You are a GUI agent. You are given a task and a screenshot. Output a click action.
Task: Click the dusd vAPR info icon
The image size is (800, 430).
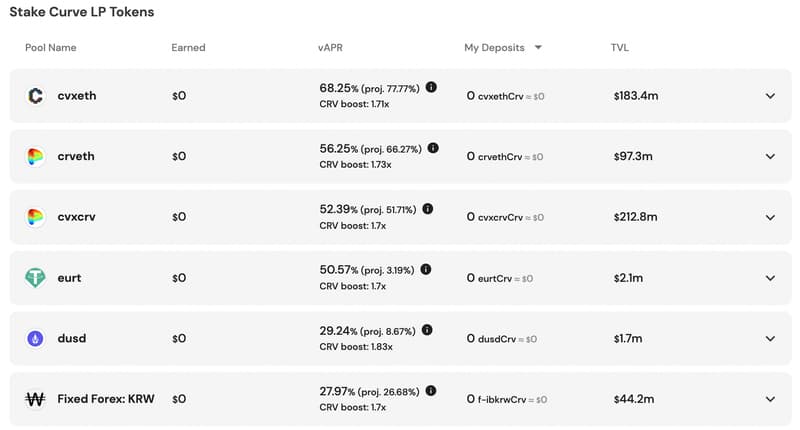426,330
